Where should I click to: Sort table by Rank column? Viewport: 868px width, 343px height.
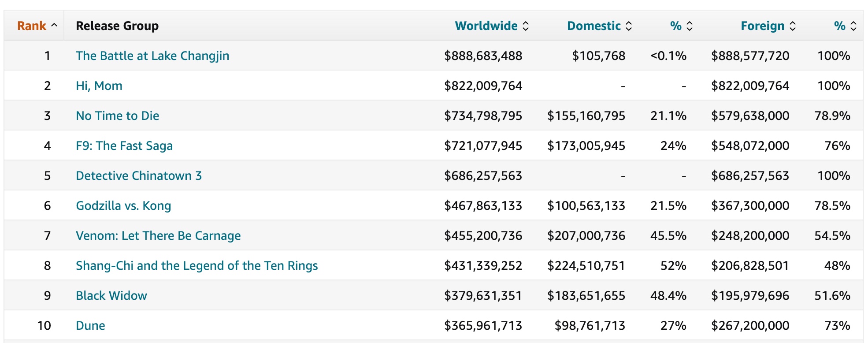[37, 26]
